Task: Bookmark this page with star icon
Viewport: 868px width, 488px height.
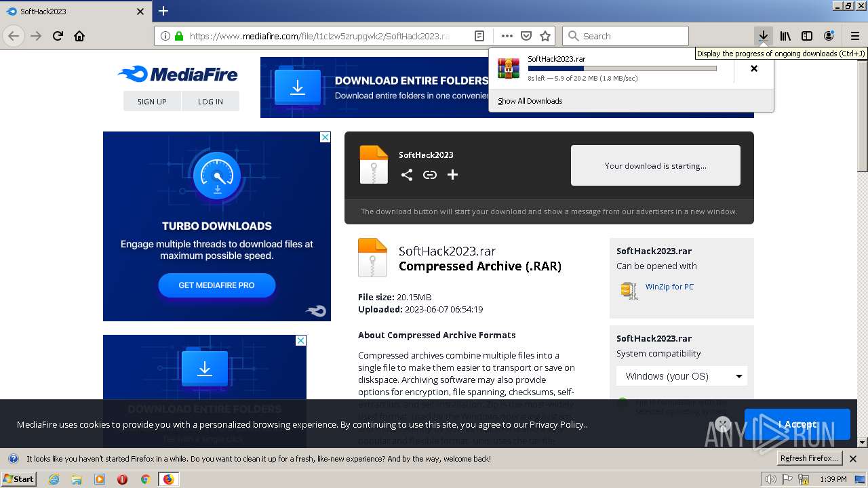Action: pyautogui.click(x=545, y=36)
